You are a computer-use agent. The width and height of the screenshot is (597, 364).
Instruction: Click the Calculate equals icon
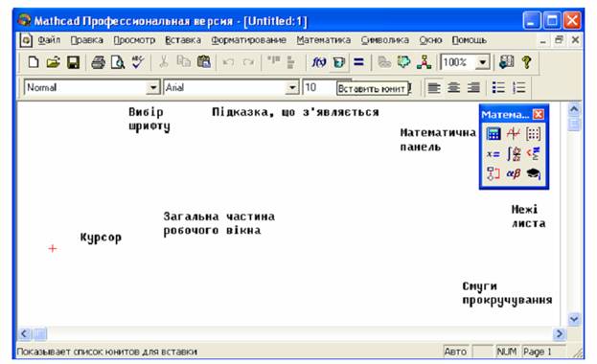tap(358, 61)
